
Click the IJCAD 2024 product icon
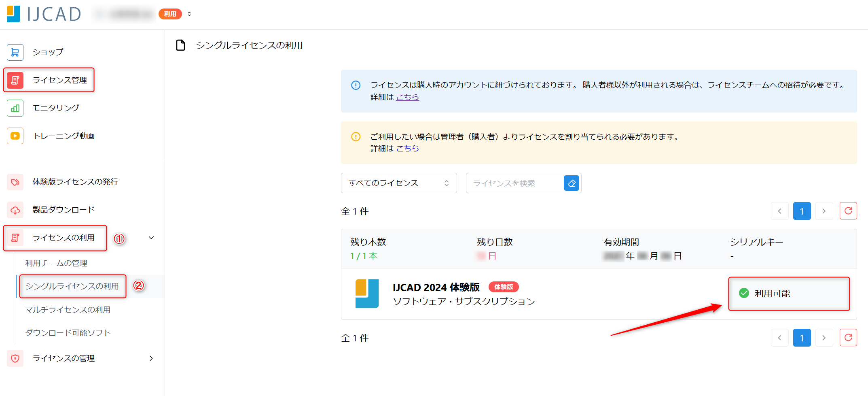[367, 294]
